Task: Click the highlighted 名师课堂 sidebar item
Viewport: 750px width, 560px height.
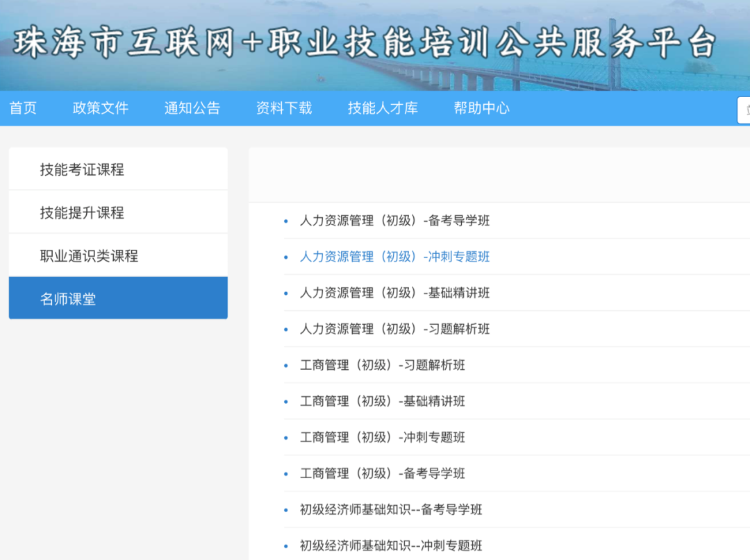Action: [68, 299]
